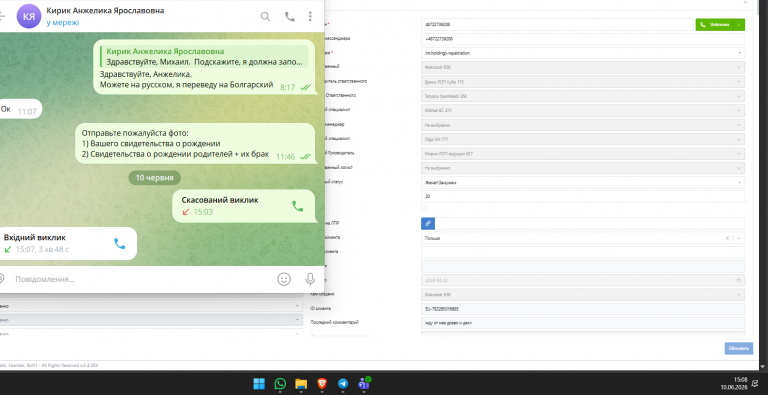Open the quoted reply from Кирик Анжелика
The image size is (768, 395).
coord(204,57)
